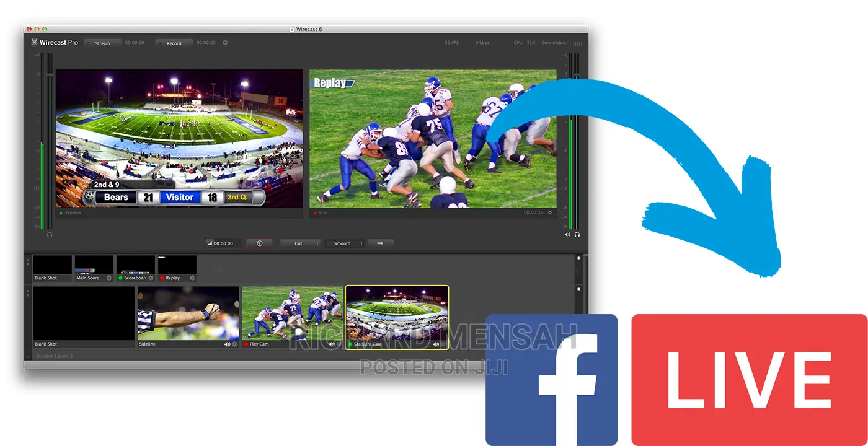Open Replay shot settings gear
868x446 pixels.
click(192, 278)
